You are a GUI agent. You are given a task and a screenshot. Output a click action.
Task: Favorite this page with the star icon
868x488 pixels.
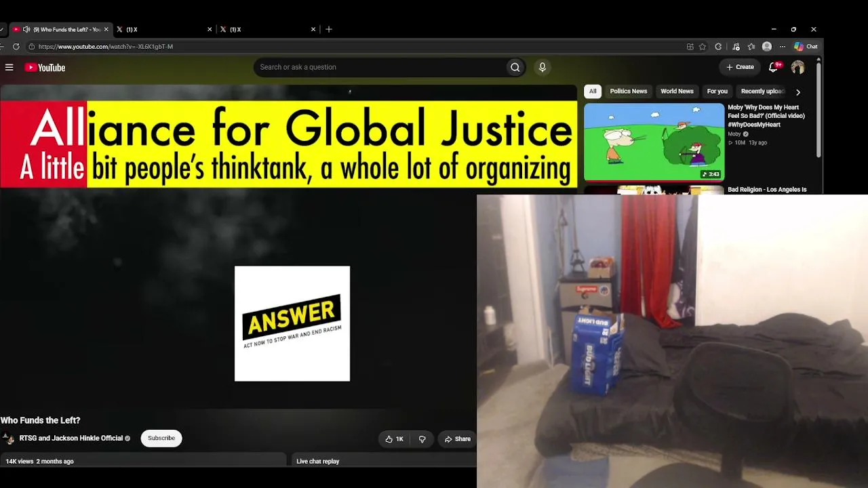pos(703,47)
